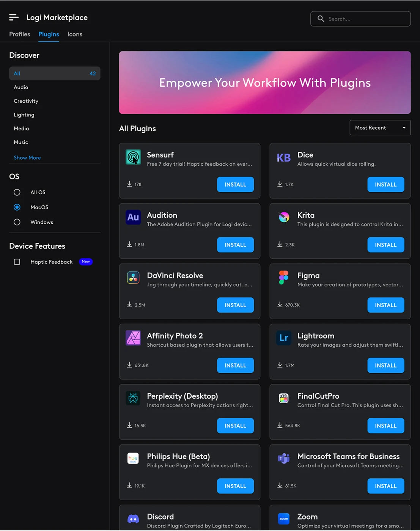Click download icon on Figma card
The width and height of the screenshot is (420, 531).
point(280,305)
